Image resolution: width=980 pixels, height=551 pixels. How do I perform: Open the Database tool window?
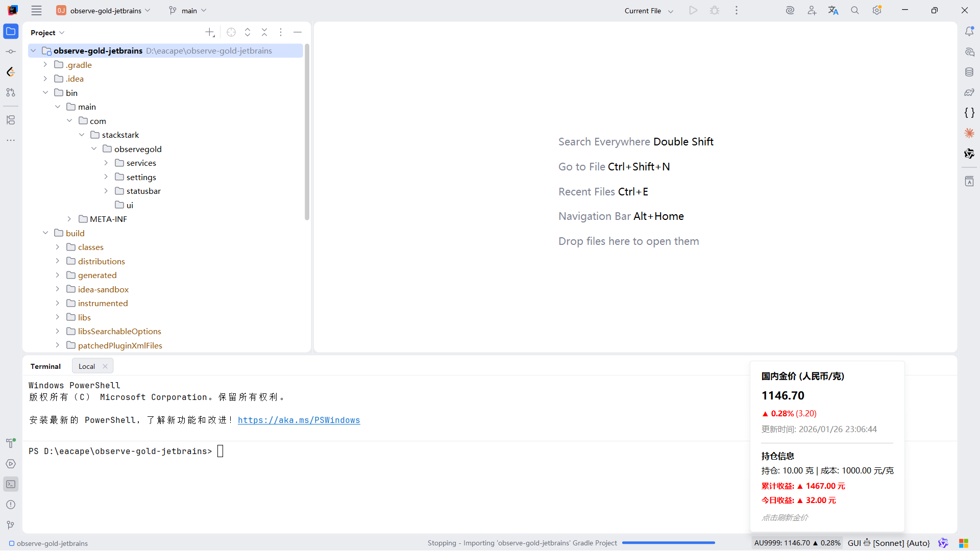point(969,72)
